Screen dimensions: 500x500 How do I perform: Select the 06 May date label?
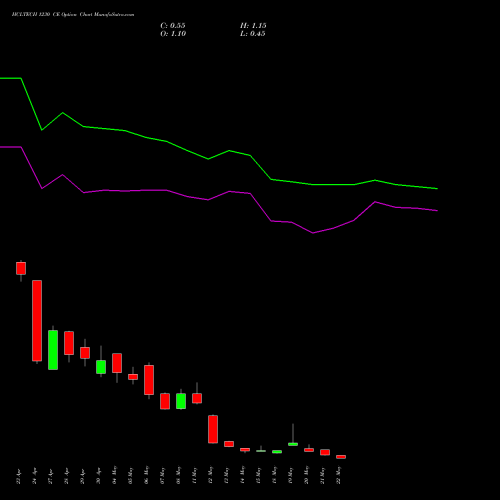coord(147,475)
